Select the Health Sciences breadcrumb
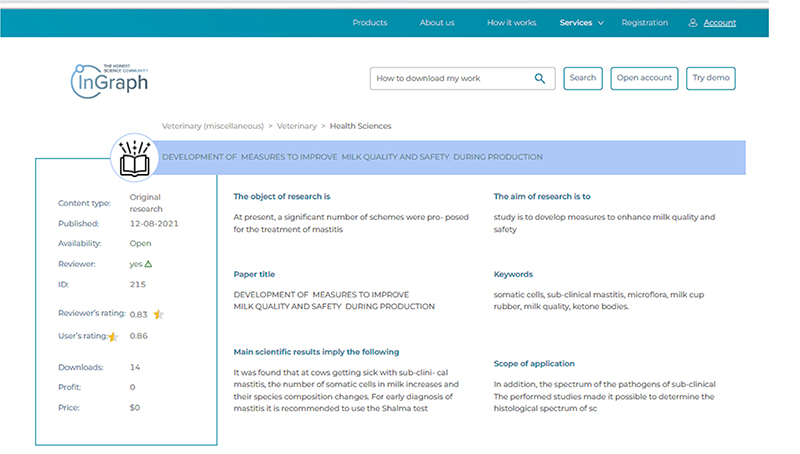The image size is (800, 454). pyautogui.click(x=360, y=126)
